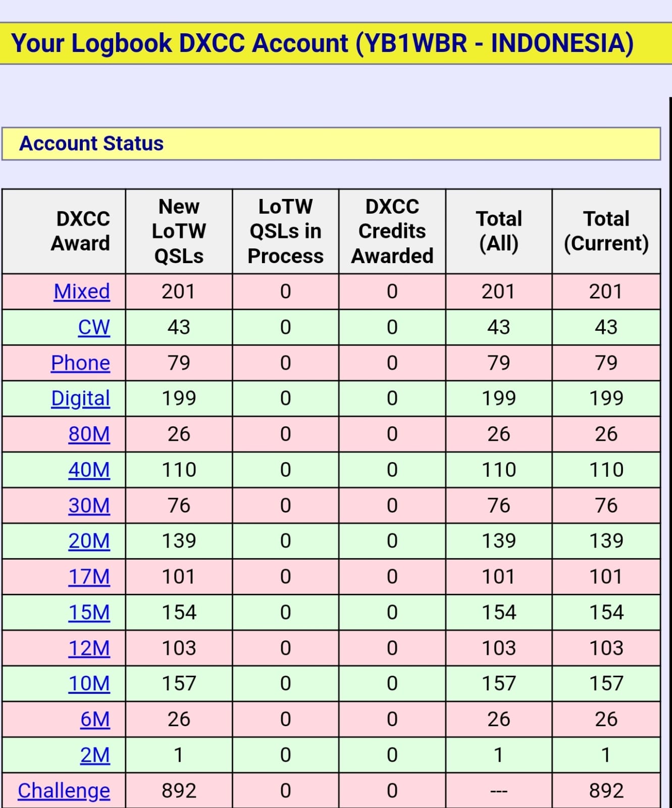Select the 6M Total (Current) value 26
The height and width of the screenshot is (808, 672).
pyautogui.click(x=606, y=719)
